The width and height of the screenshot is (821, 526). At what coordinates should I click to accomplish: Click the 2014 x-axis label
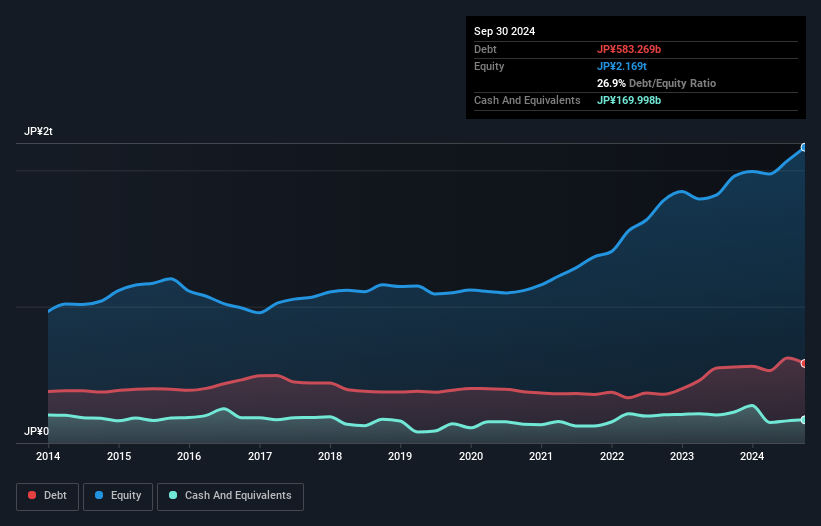coord(48,456)
